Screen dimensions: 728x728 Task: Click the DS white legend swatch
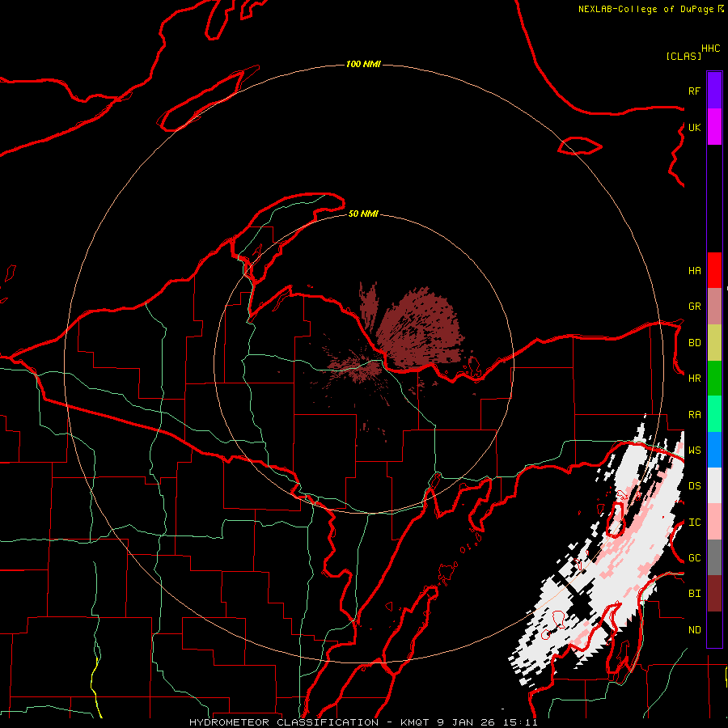click(714, 485)
